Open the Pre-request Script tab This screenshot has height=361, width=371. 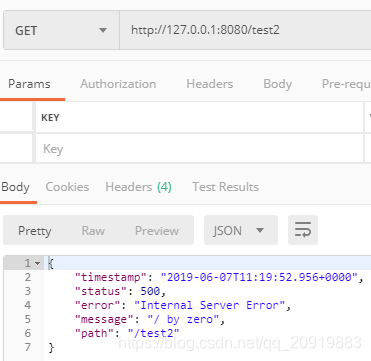(346, 84)
